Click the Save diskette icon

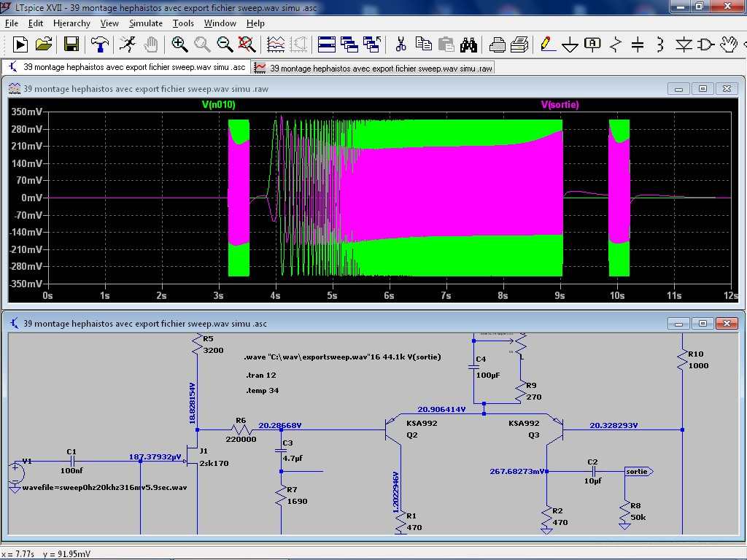point(71,44)
